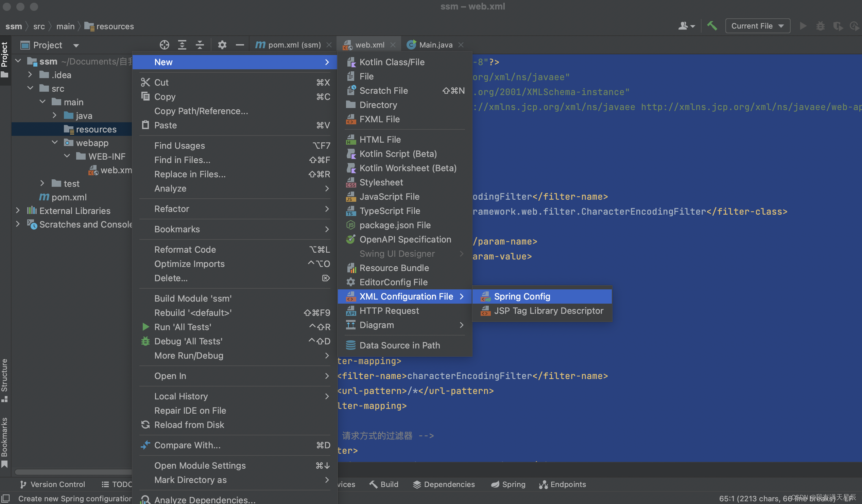Open the Project view dropdown arrow
Screen dimensions: 862x504
tap(76, 46)
